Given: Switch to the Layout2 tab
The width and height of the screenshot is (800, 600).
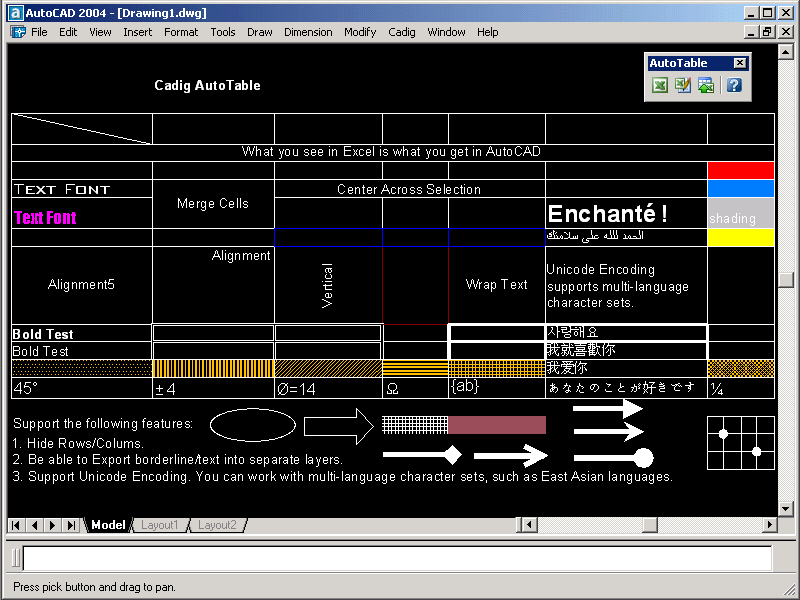Looking at the screenshot, I should pyautogui.click(x=217, y=525).
